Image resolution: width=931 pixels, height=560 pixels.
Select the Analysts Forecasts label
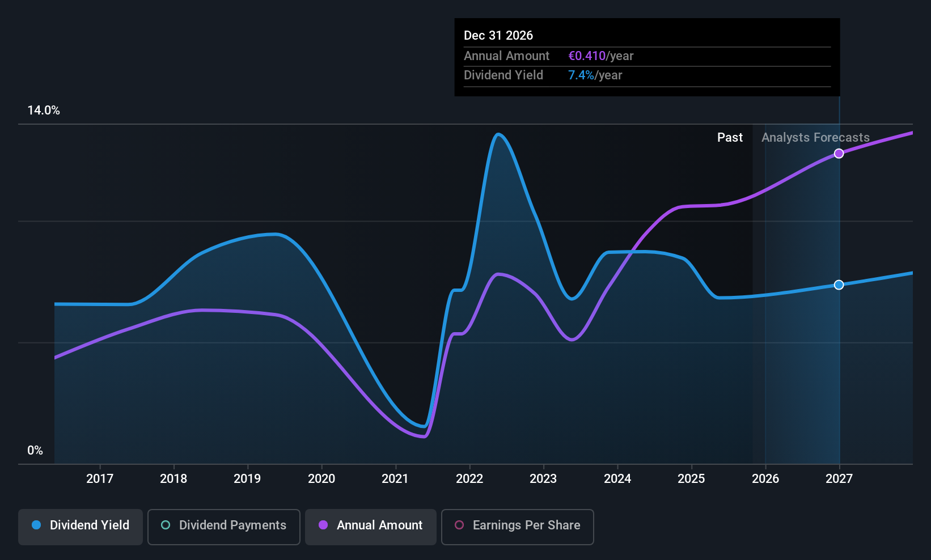815,137
